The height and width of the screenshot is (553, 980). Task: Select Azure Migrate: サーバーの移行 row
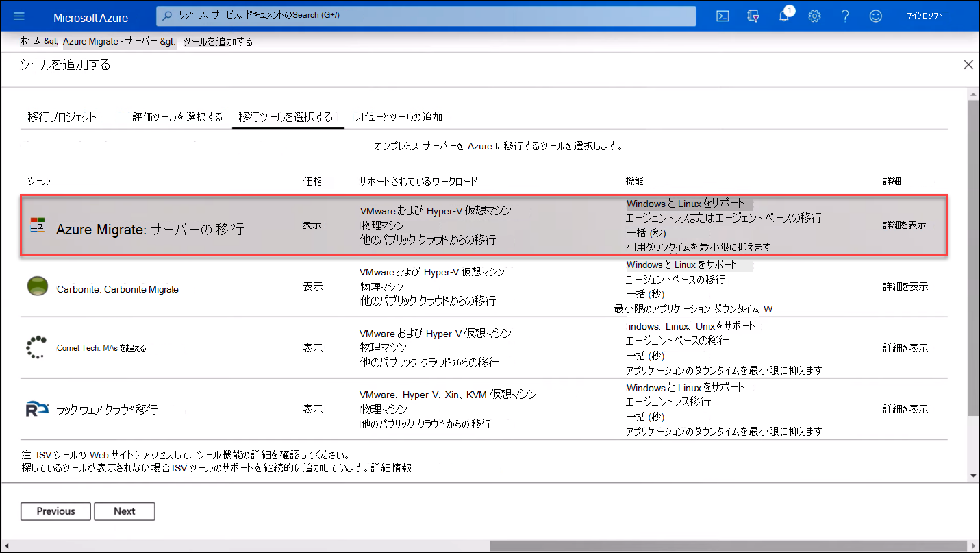(x=483, y=225)
